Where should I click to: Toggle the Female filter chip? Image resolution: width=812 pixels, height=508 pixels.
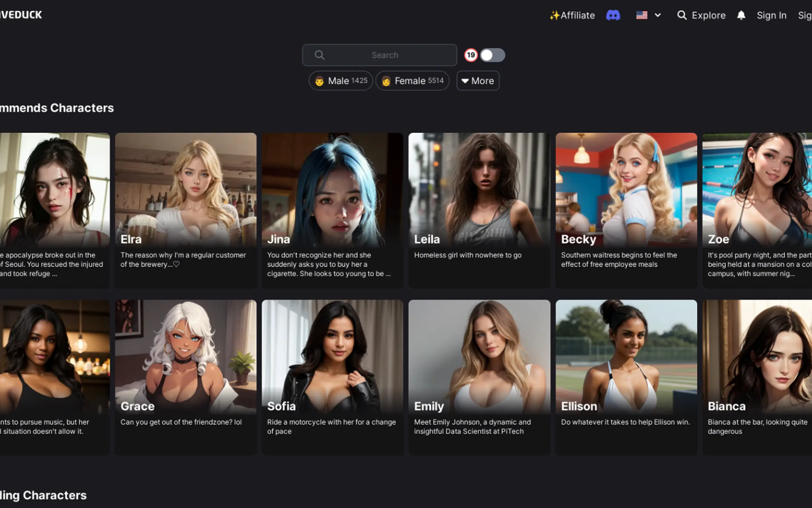[x=412, y=81]
